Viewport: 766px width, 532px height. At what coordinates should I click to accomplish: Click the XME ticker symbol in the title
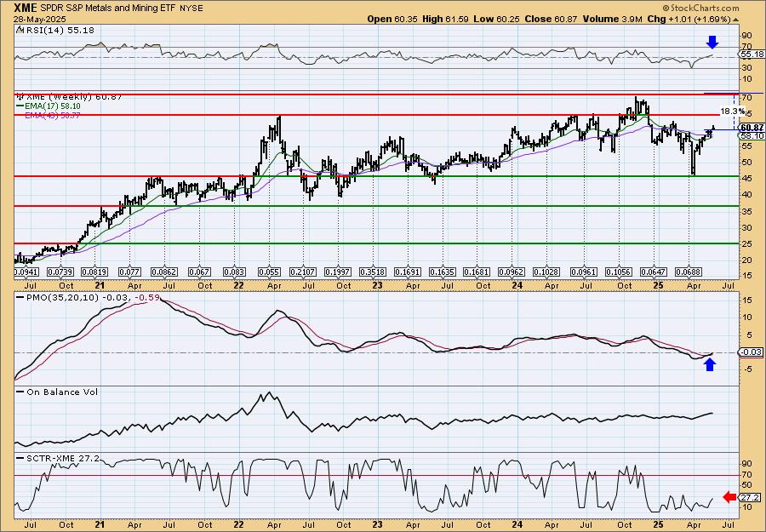click(x=26, y=8)
